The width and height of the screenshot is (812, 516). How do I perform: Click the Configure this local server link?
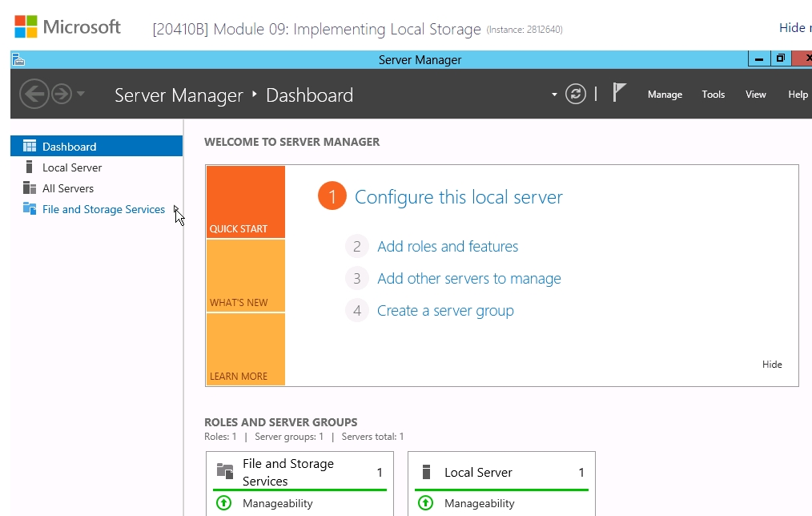coord(458,197)
